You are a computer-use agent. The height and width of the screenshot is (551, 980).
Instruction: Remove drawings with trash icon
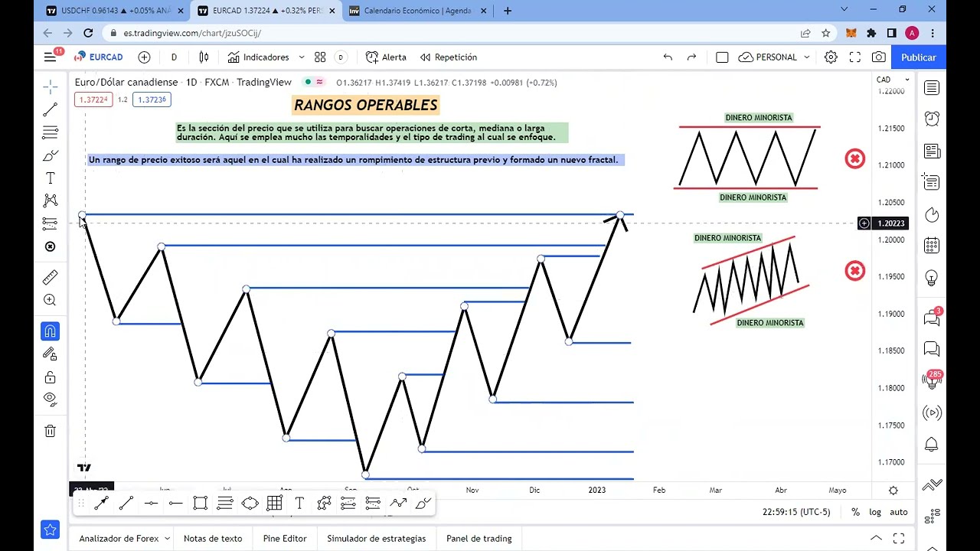click(x=51, y=431)
